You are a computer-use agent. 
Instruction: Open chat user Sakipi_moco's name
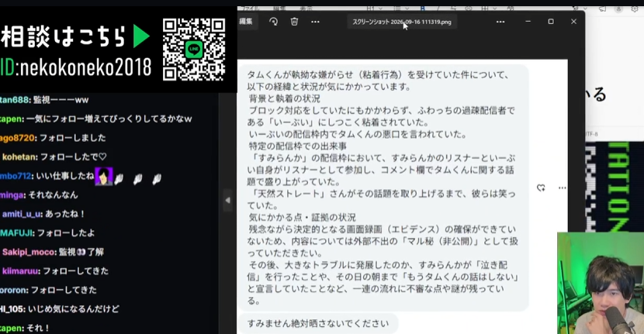[29, 252]
